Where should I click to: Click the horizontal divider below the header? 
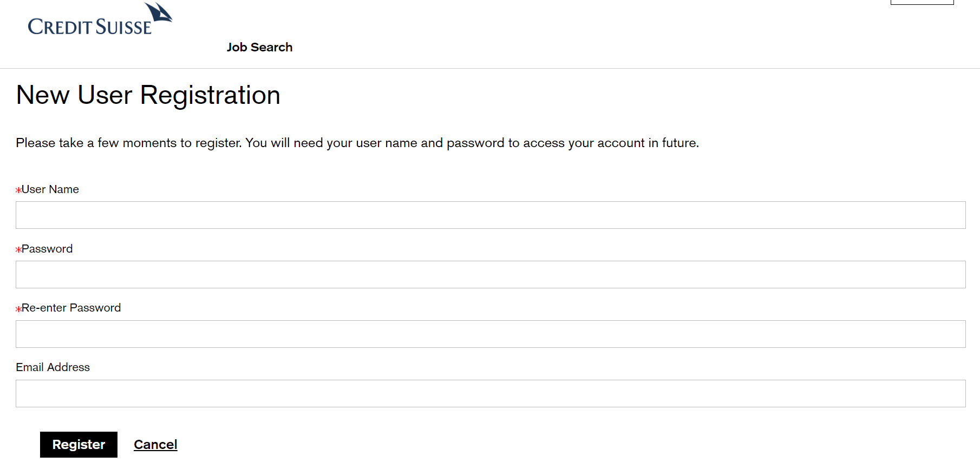tap(490, 68)
